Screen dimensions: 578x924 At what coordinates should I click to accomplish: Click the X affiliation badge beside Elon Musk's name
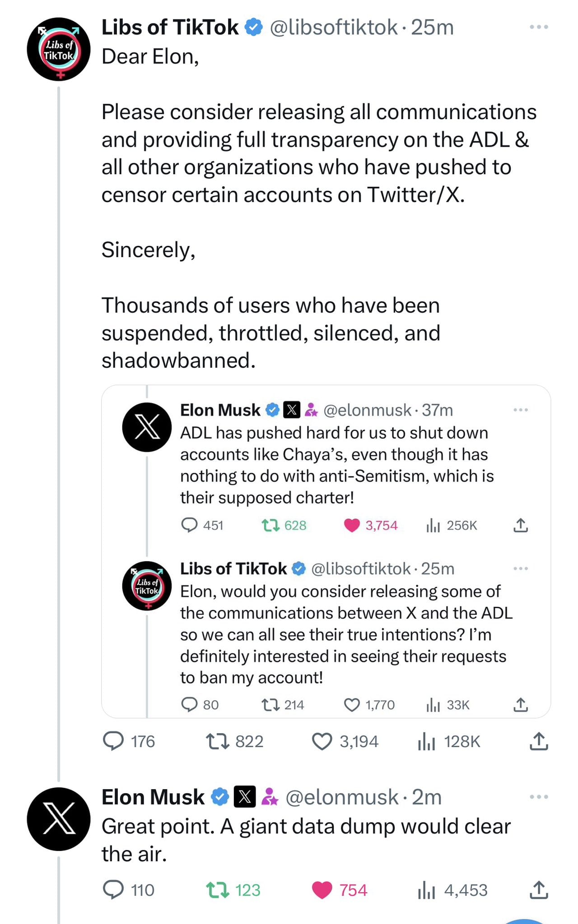click(x=245, y=797)
